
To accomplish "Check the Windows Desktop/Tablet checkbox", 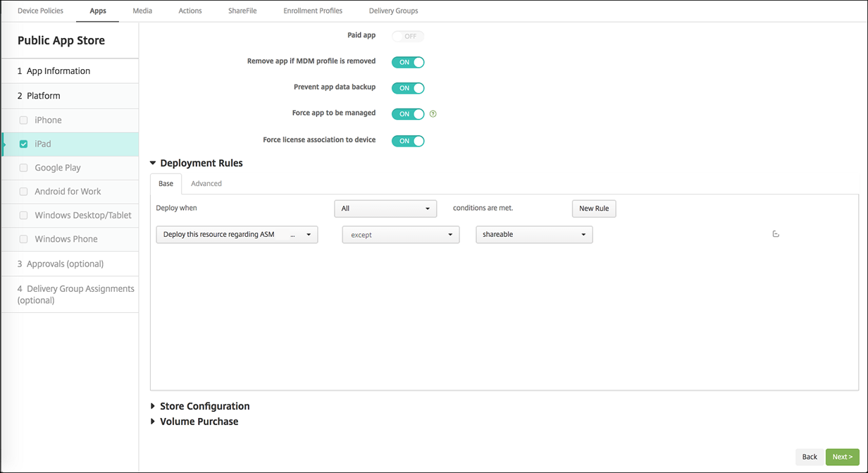I will click(x=23, y=215).
